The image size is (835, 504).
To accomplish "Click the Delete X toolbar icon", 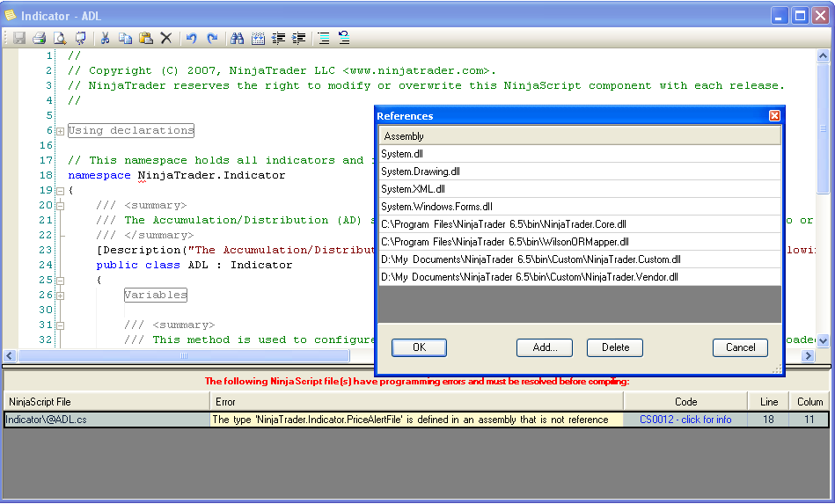I will pyautogui.click(x=166, y=38).
